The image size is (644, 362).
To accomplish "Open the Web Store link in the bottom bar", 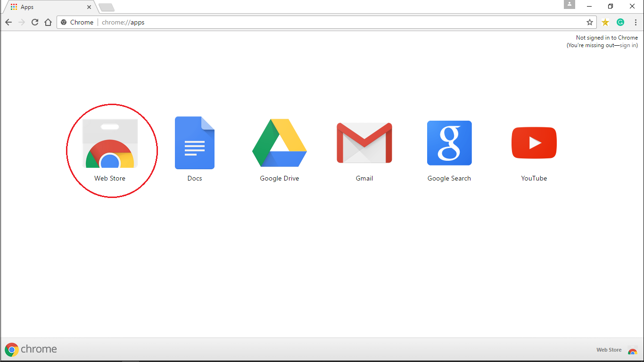I will (608, 350).
